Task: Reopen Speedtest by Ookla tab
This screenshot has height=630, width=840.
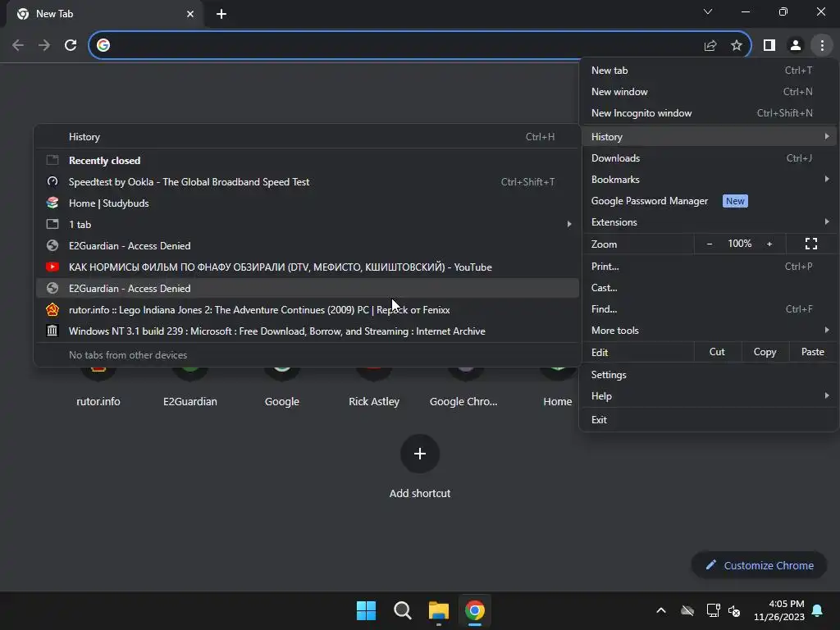Action: [308, 181]
